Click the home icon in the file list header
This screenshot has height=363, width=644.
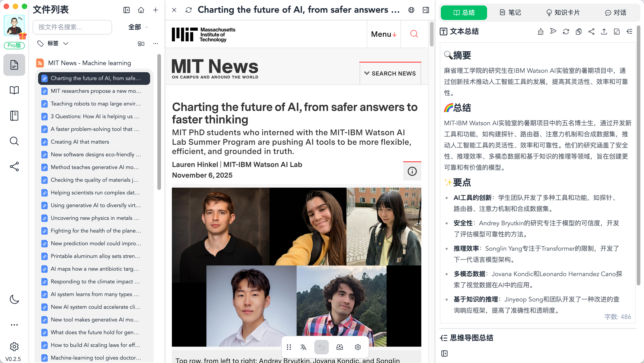(141, 10)
